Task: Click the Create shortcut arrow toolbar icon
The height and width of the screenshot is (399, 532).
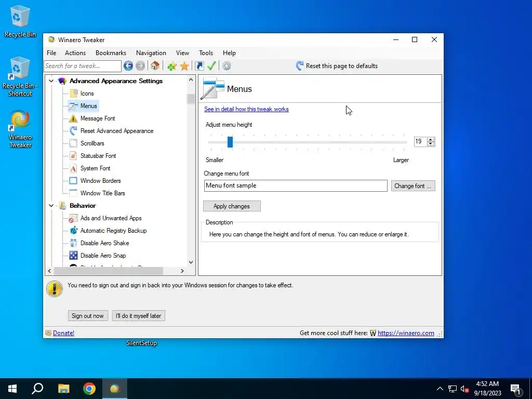Action: pos(199,66)
